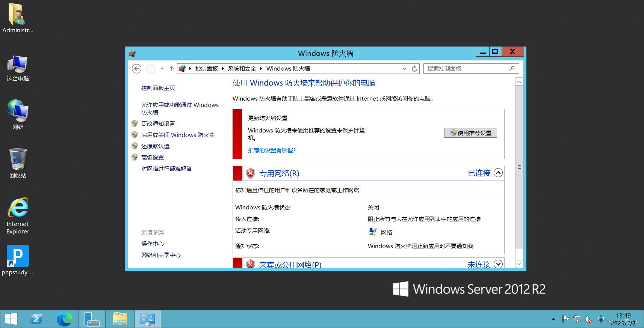The image size is (644, 328).
Task: Click 专用网络(R) heading
Action: click(x=279, y=173)
